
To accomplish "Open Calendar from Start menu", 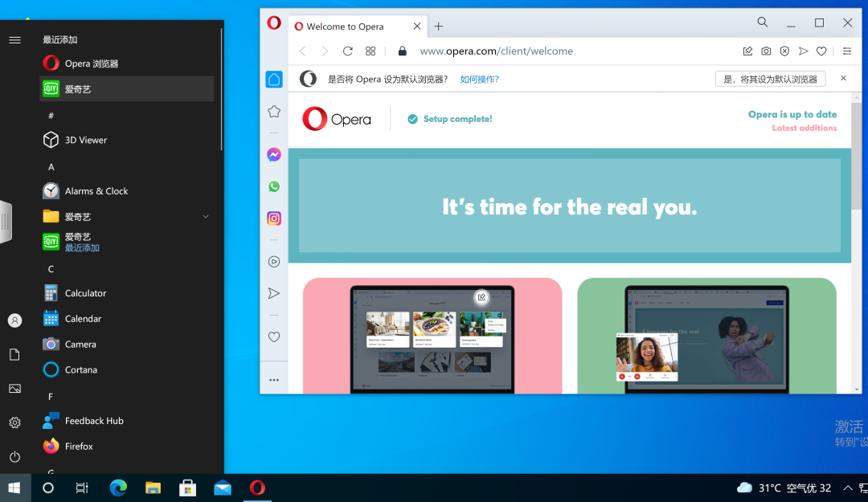I will coord(127,318).
